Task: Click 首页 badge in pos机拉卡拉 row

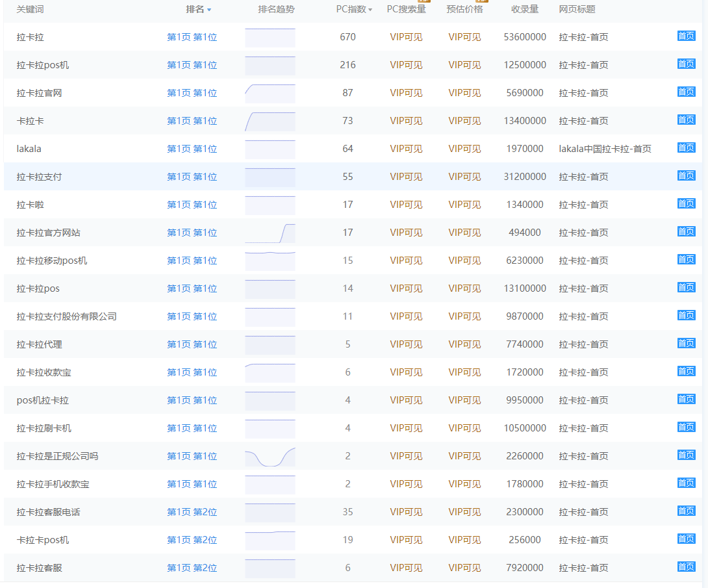Action: tap(686, 400)
